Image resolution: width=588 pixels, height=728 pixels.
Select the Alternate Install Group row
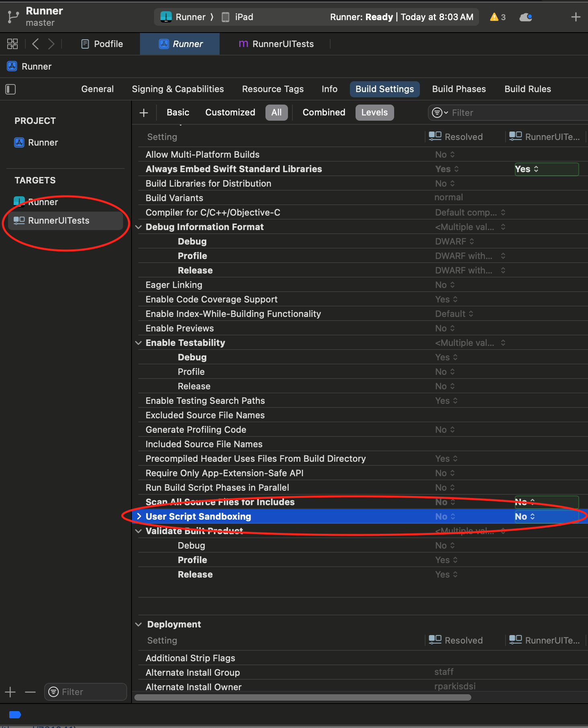(363, 672)
